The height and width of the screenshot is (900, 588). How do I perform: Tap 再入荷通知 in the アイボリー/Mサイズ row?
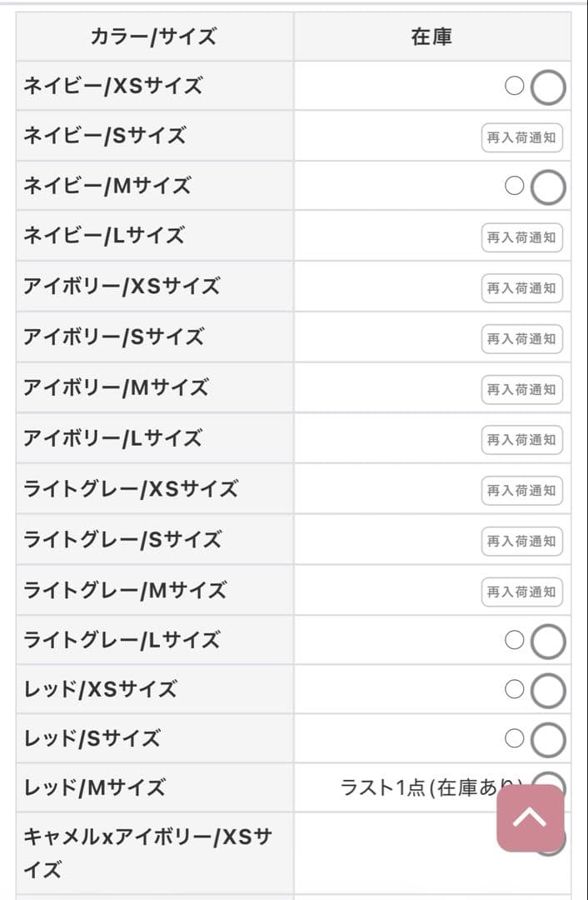[x=522, y=389]
